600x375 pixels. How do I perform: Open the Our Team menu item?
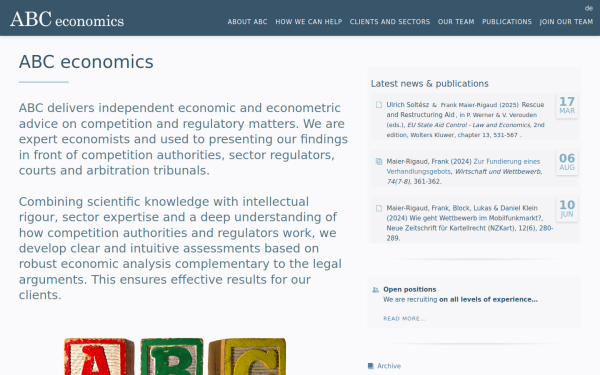tap(456, 22)
